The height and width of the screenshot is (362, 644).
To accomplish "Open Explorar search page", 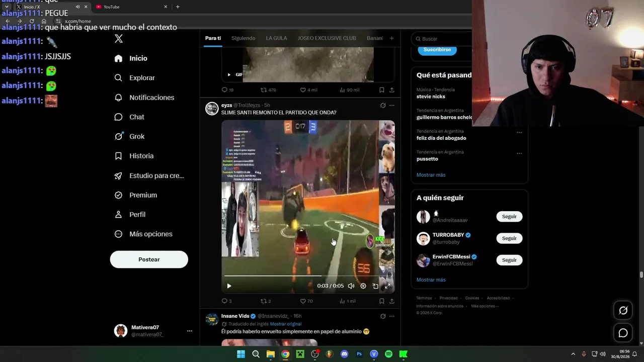I will 134,78.
